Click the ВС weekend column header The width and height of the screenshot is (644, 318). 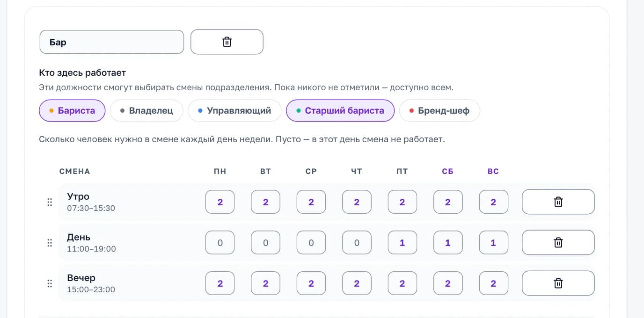[x=493, y=171]
